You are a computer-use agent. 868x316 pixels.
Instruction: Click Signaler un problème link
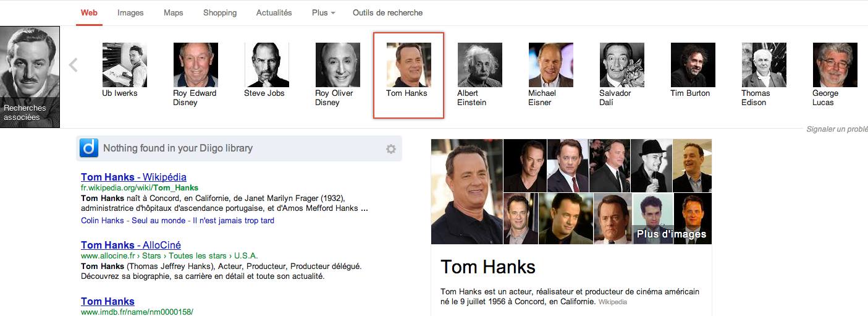pyautogui.click(x=837, y=129)
